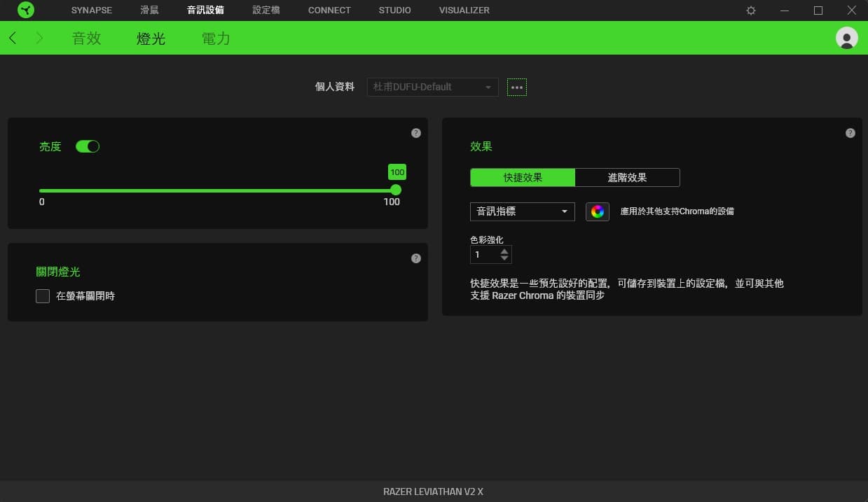The image size is (868, 502).
Task: Open the 音訊指標 effect dropdown
Action: (523, 211)
